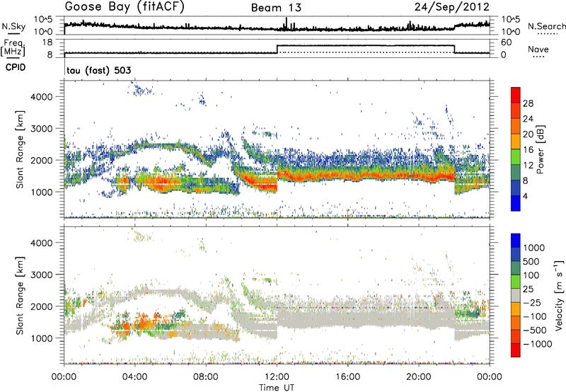Pick the red top power colorbar segment
This screenshot has width=566, height=392.
pyautogui.click(x=516, y=96)
